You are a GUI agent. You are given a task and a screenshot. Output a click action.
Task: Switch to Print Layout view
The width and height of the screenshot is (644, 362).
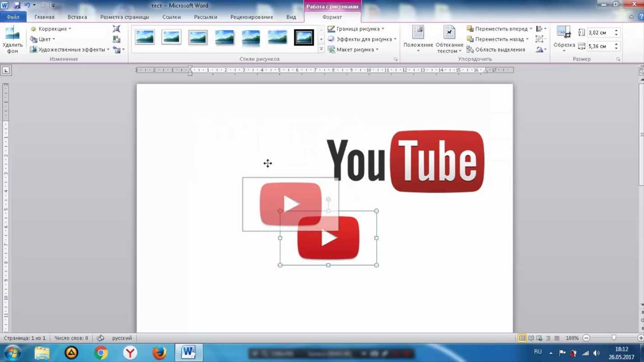[522, 338]
